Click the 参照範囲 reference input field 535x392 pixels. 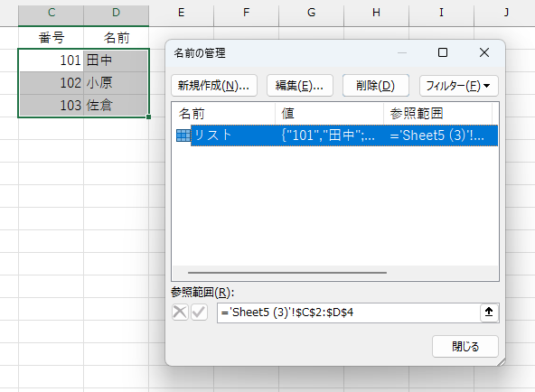(348, 313)
